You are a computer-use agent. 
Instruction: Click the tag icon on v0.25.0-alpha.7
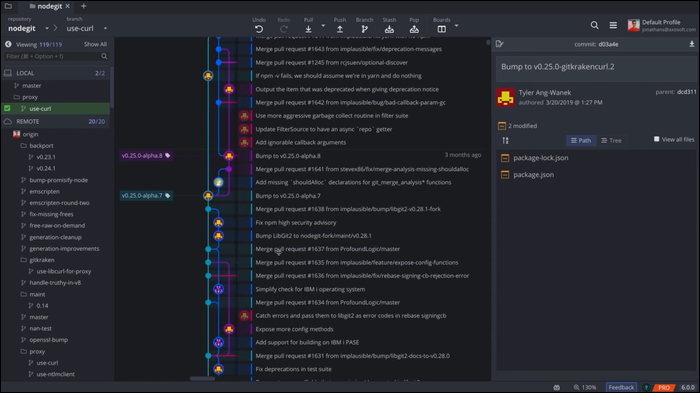coord(167,196)
